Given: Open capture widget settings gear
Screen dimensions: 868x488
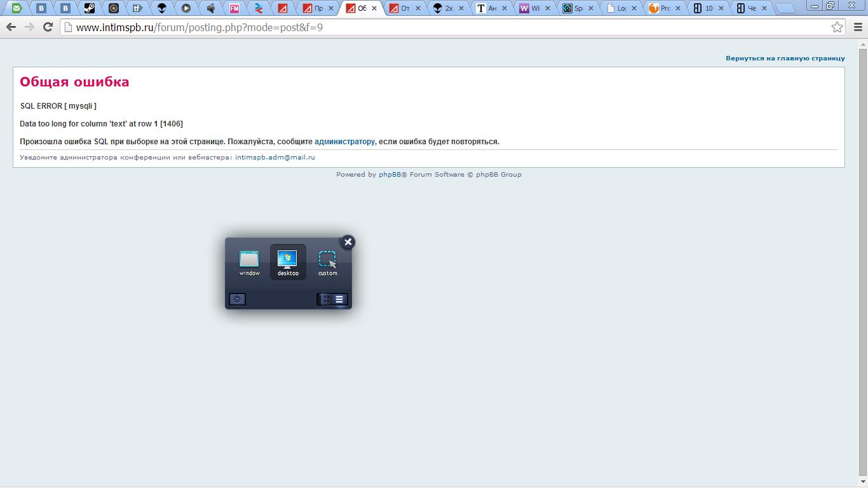Looking at the screenshot, I should coord(237,299).
